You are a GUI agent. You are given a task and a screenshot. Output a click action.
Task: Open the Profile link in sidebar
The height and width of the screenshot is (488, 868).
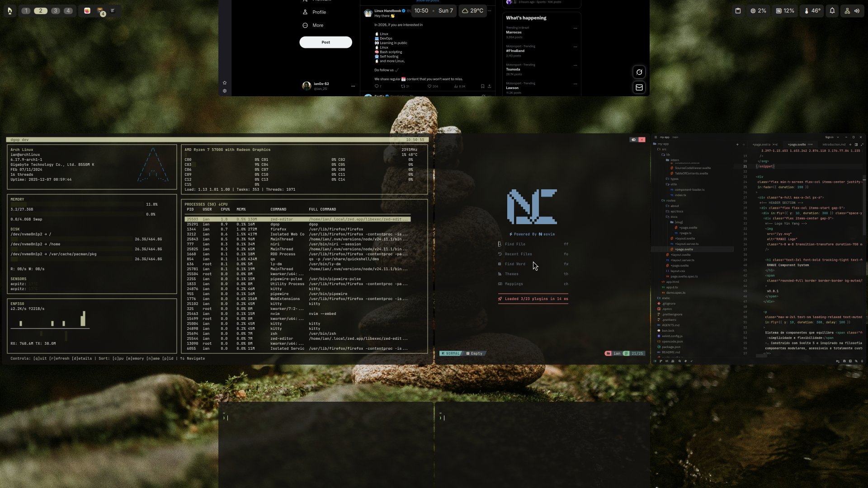click(319, 12)
